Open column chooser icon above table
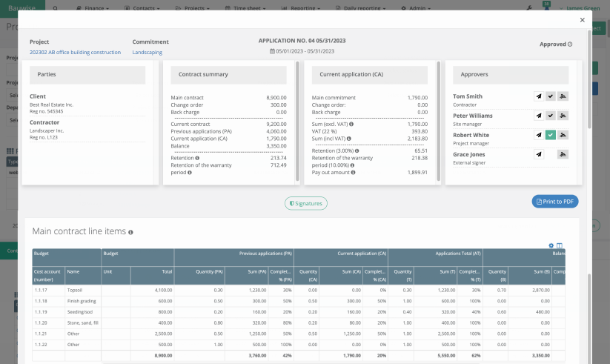Screen dimensions: 610x364 [x=560, y=245]
